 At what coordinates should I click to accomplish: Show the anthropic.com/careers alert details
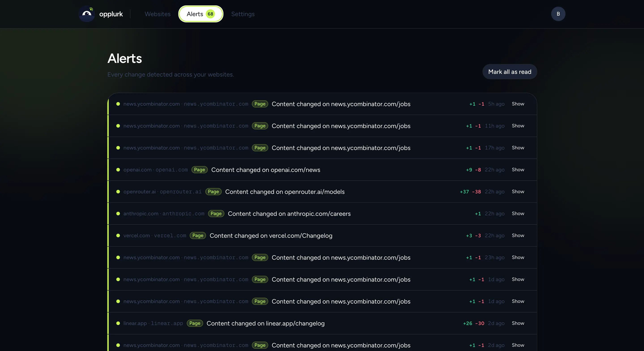point(518,213)
